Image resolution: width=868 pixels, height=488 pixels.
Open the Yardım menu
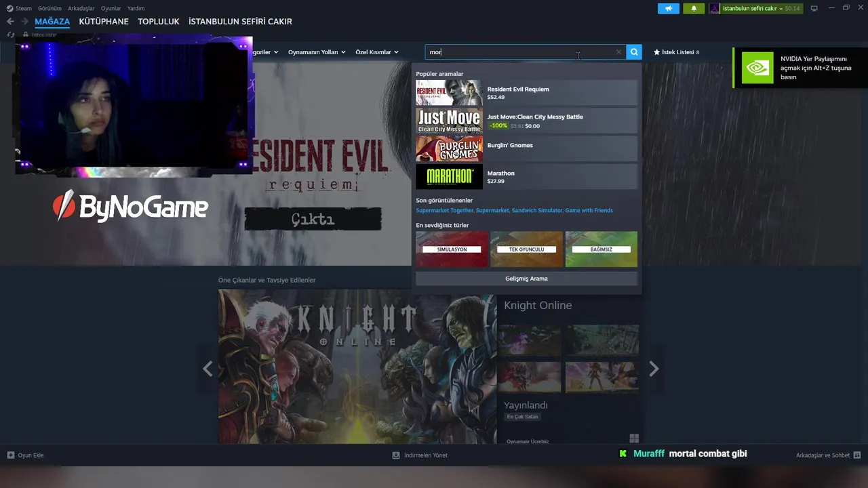click(x=136, y=8)
